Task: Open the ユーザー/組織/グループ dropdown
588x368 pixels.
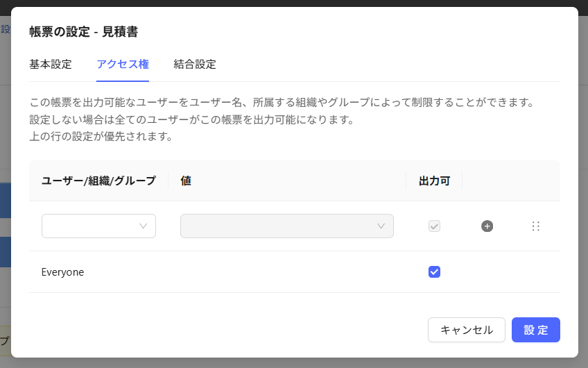Action: 98,226
